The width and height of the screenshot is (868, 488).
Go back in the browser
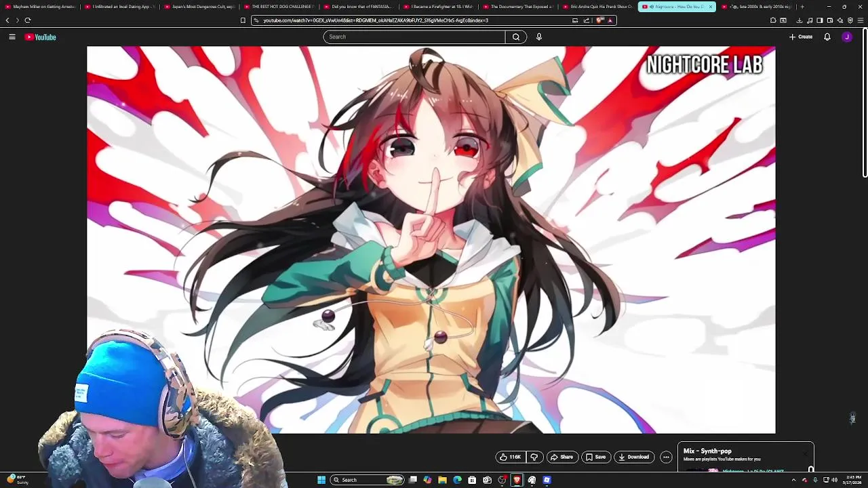(x=7, y=20)
